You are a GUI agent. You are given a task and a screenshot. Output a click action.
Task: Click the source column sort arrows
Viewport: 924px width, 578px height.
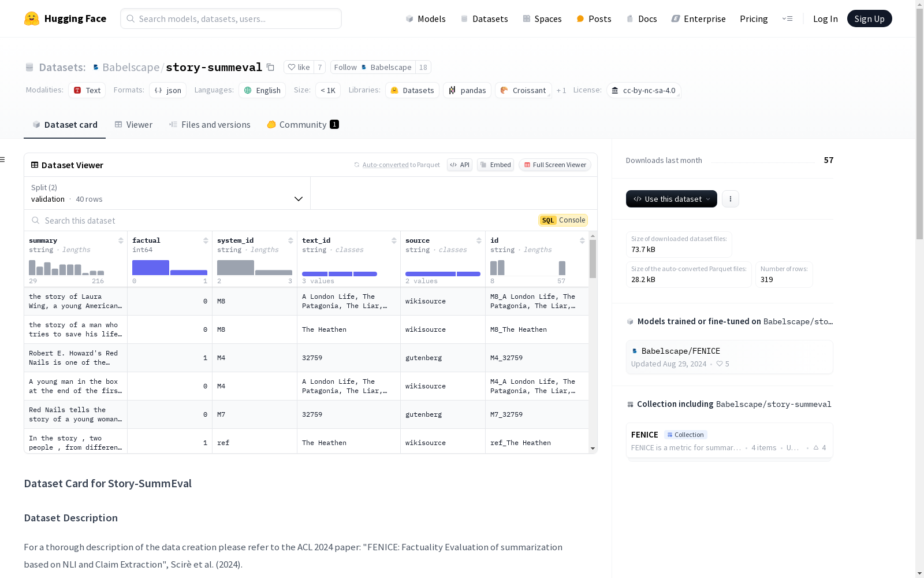[x=479, y=240]
